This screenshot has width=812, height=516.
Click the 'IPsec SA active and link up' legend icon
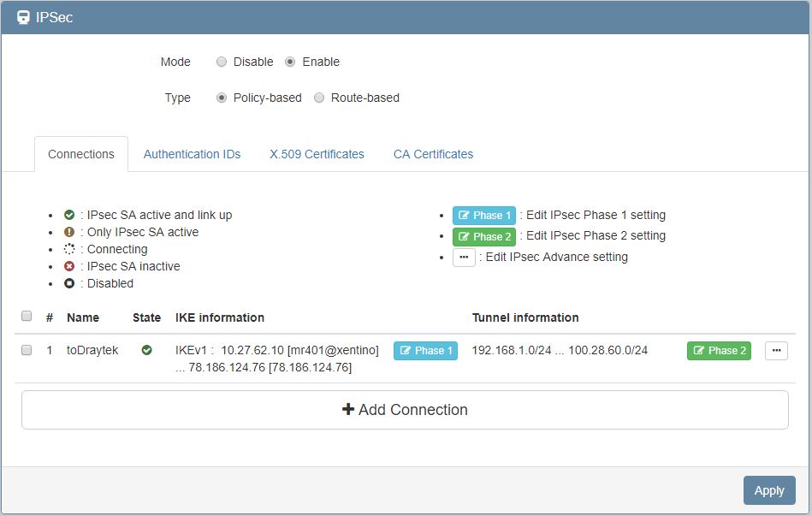pyautogui.click(x=69, y=215)
